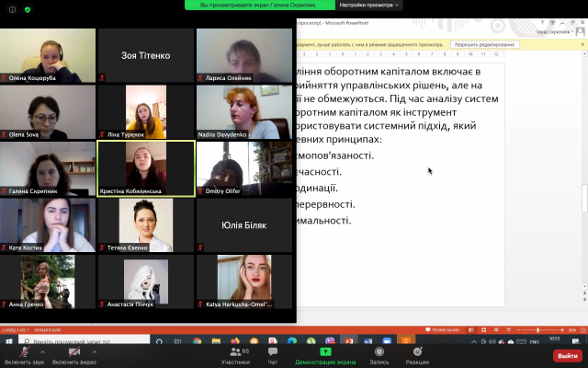
Task: Select Анастасія Пінчук video tile
Action: click(x=146, y=282)
